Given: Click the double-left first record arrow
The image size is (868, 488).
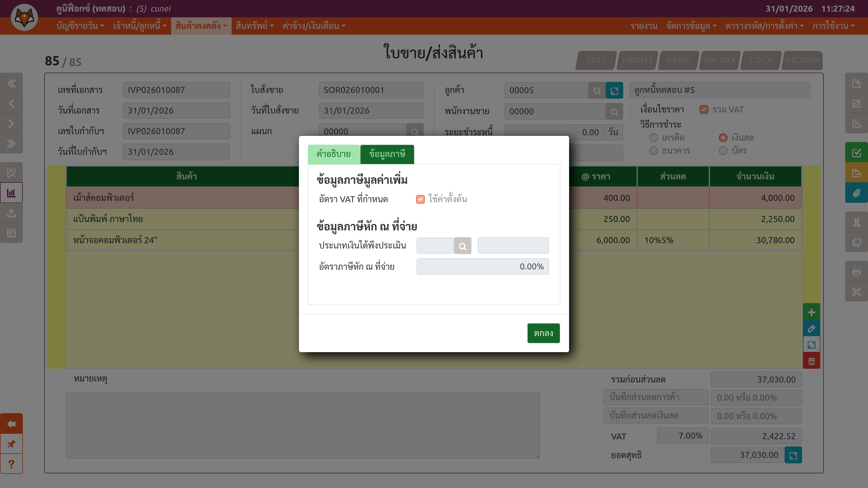Looking at the screenshot, I should [x=11, y=84].
